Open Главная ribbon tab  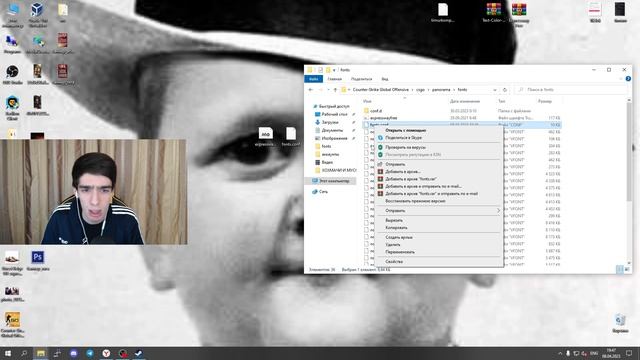tap(335, 79)
